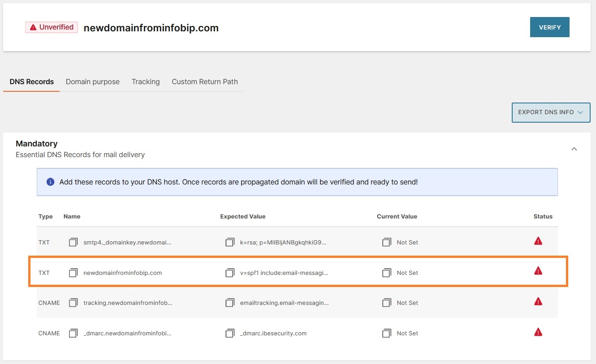Copy current value in tracking CNAME row
Image resolution: width=596 pixels, height=364 pixels.
387,303
